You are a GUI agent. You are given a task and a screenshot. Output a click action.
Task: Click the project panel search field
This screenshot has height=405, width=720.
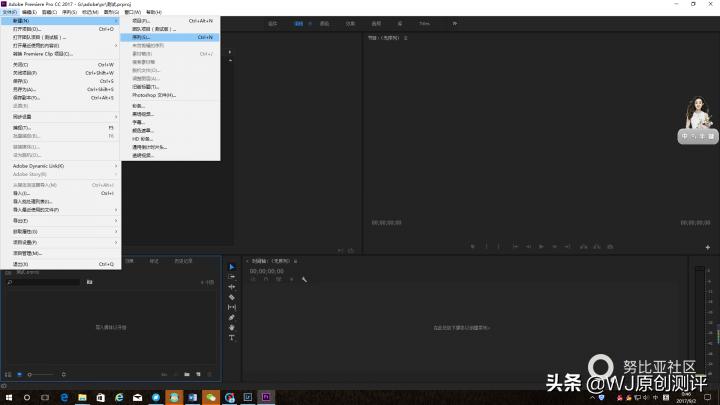pyautogui.click(x=45, y=282)
